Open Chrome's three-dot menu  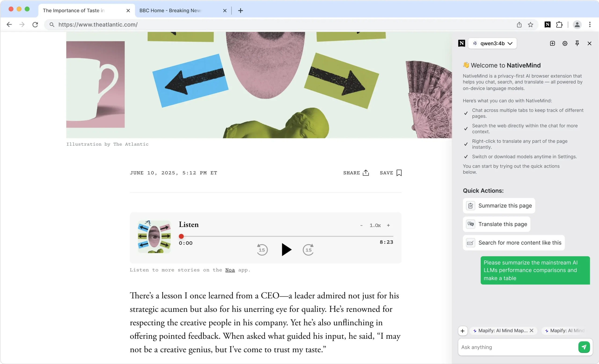click(x=590, y=25)
